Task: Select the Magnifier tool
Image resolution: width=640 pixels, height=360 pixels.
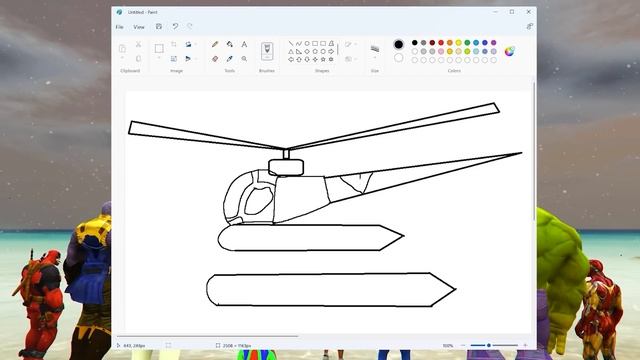Action: [244, 59]
